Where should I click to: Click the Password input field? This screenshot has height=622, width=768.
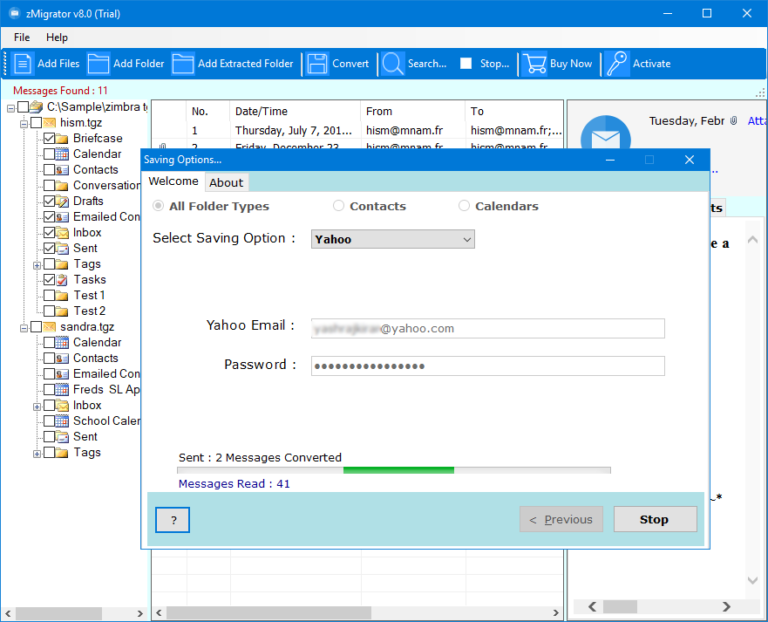click(x=488, y=366)
